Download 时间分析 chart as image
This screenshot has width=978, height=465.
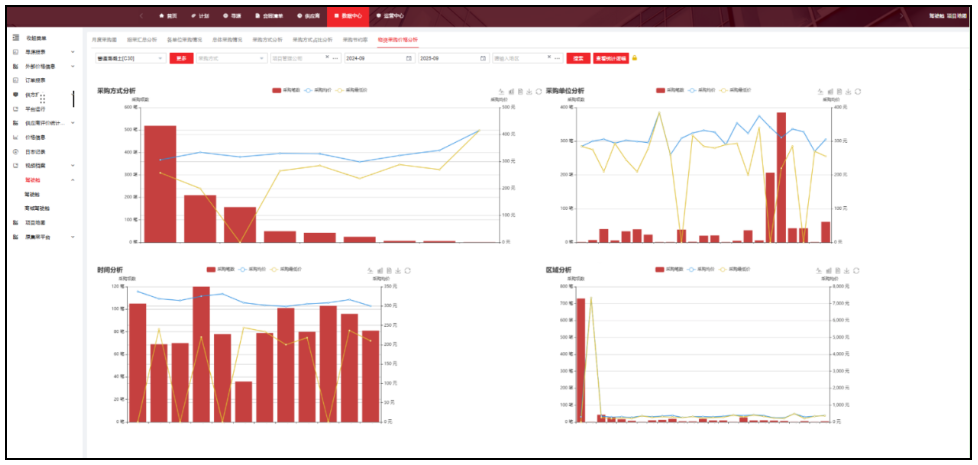[398, 271]
